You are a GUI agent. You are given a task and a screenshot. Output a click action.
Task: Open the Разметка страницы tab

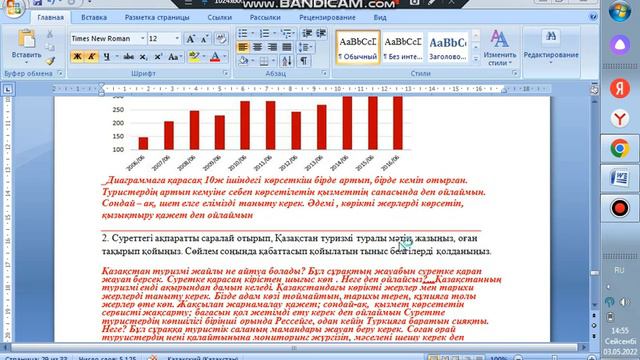pyautogui.click(x=157, y=18)
